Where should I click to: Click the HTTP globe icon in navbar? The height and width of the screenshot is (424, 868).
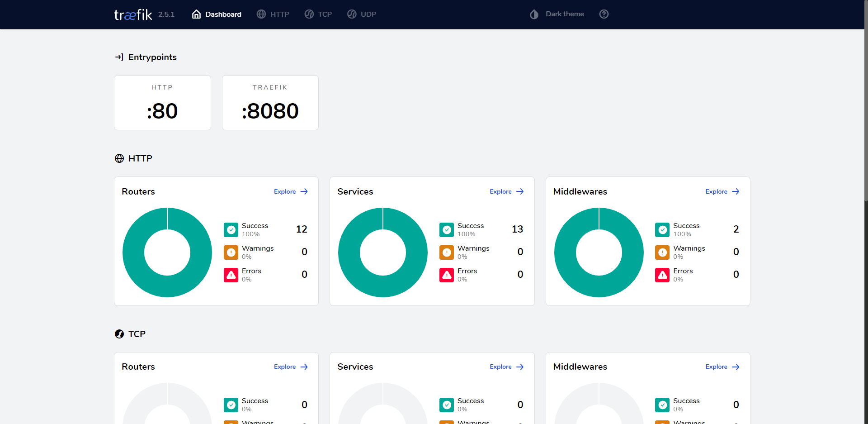(x=261, y=14)
